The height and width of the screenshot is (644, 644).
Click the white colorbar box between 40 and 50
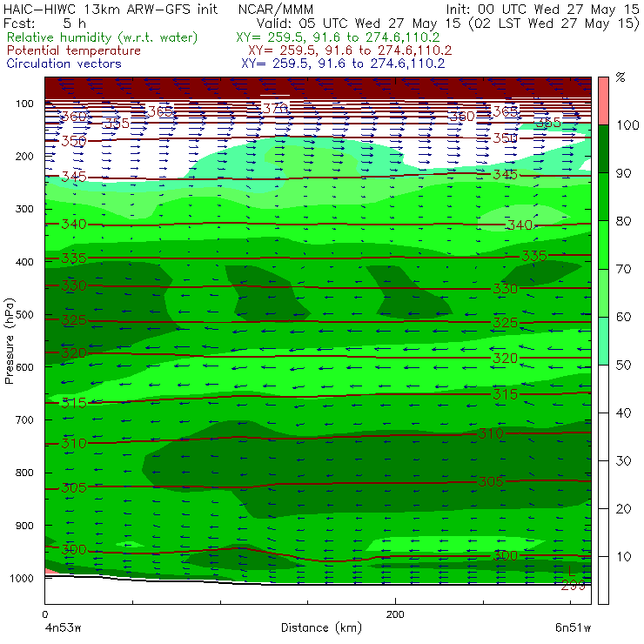[603, 388]
